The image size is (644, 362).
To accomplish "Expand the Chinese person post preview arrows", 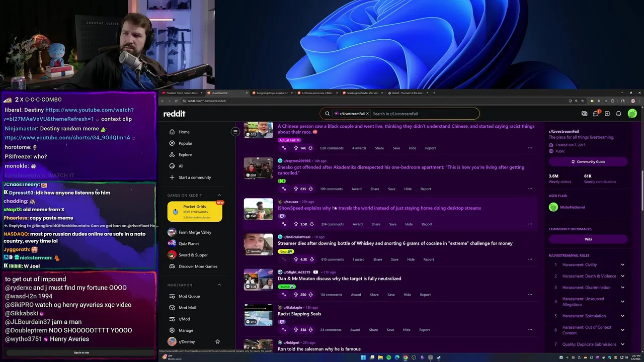I will click(x=284, y=148).
